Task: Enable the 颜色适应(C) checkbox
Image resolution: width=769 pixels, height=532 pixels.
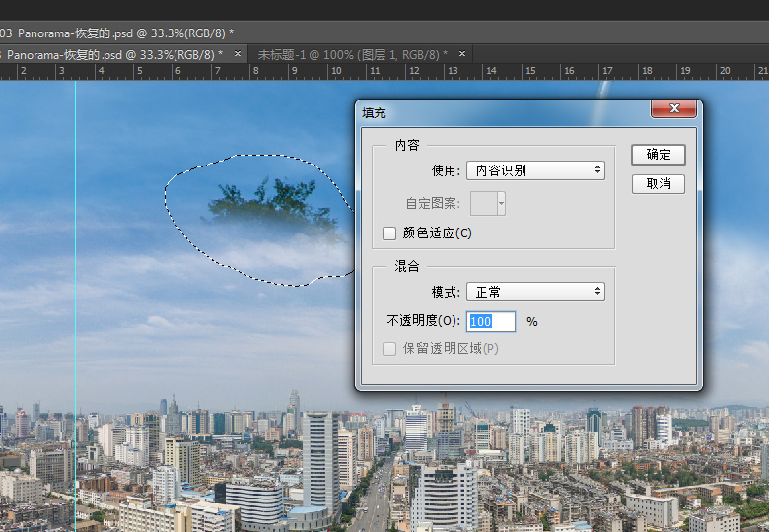Action: coord(389,233)
